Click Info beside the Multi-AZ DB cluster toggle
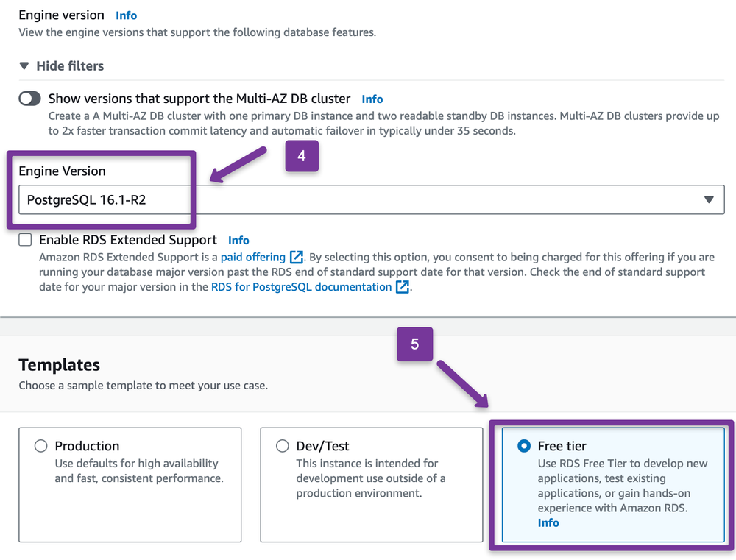Viewport: 736px width, 560px height. click(x=372, y=99)
